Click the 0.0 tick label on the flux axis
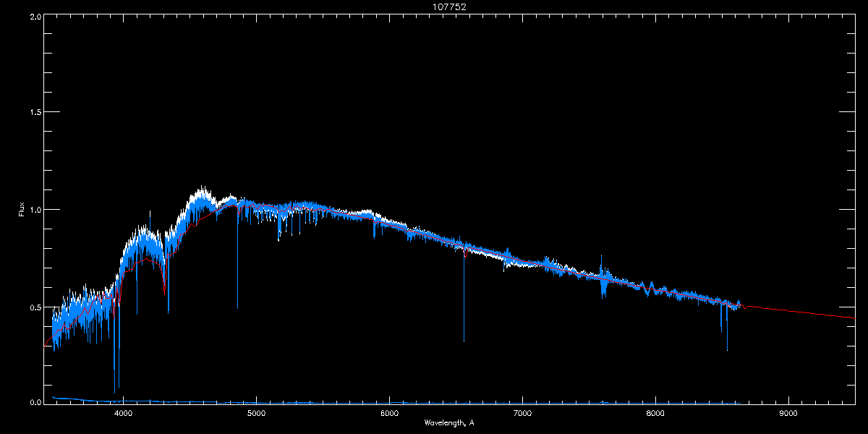This screenshot has width=868, height=434. coord(35,403)
